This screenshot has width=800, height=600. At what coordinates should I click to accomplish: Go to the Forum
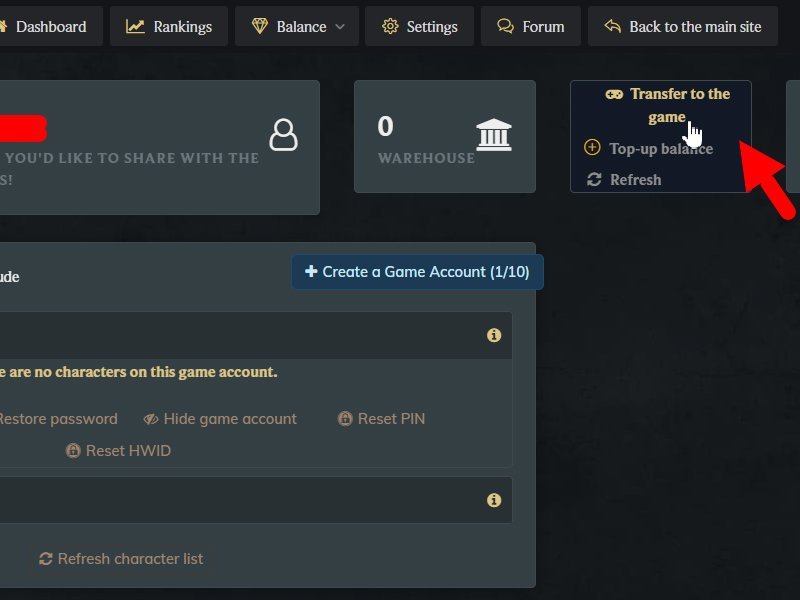(x=531, y=27)
